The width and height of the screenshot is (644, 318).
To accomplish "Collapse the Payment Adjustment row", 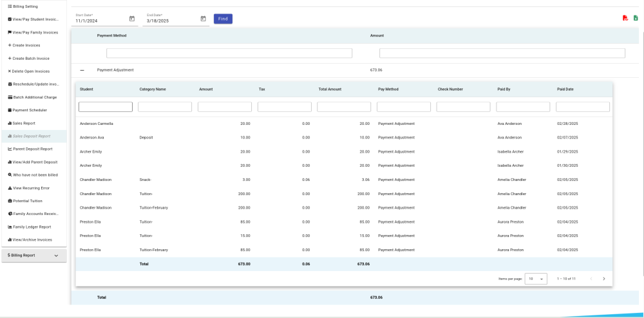I will coord(82,70).
